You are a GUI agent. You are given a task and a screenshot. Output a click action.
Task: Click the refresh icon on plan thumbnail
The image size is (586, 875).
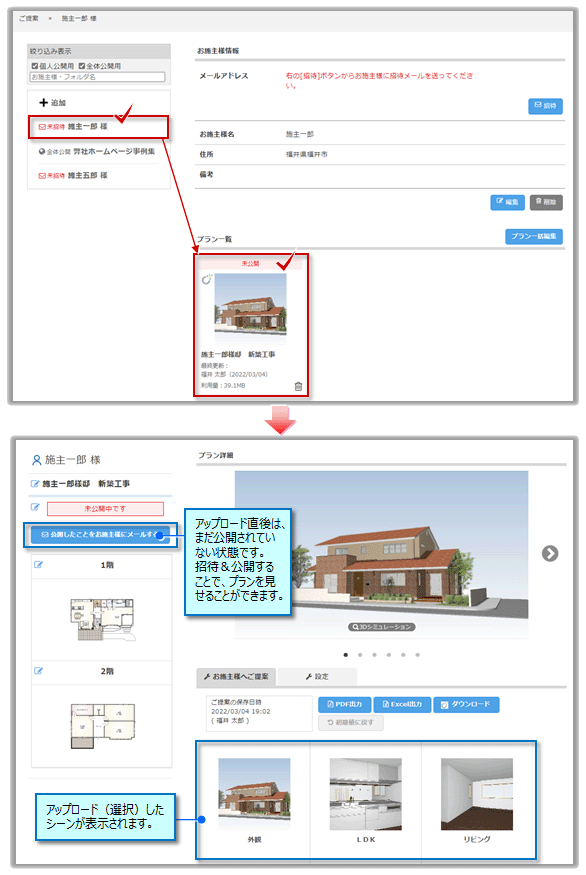pyautogui.click(x=206, y=280)
